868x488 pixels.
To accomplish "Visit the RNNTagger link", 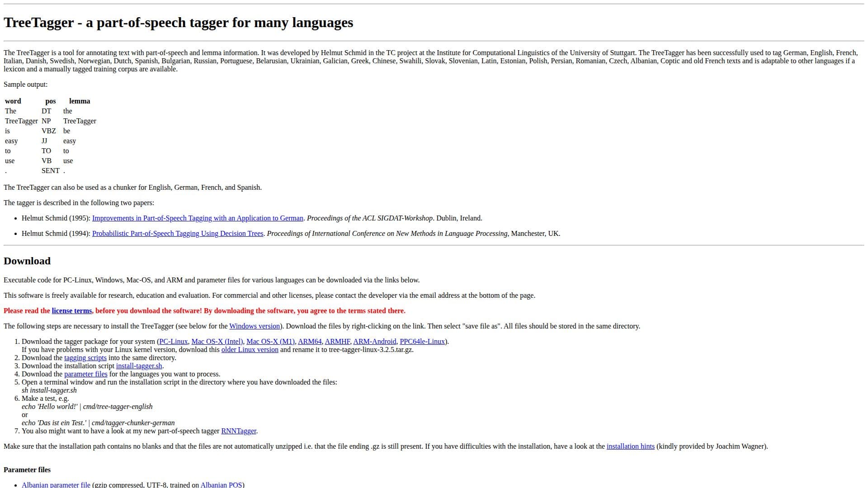I will point(239,431).
